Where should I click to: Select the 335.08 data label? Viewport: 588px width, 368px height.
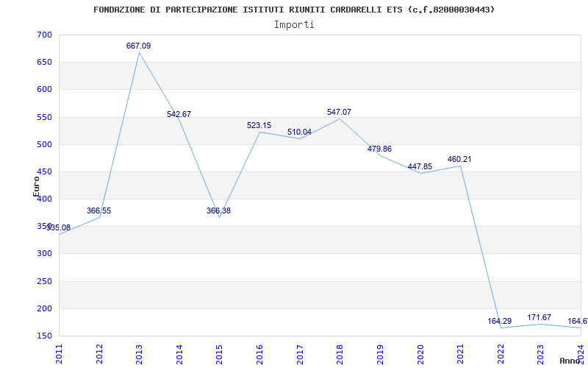pyautogui.click(x=58, y=227)
